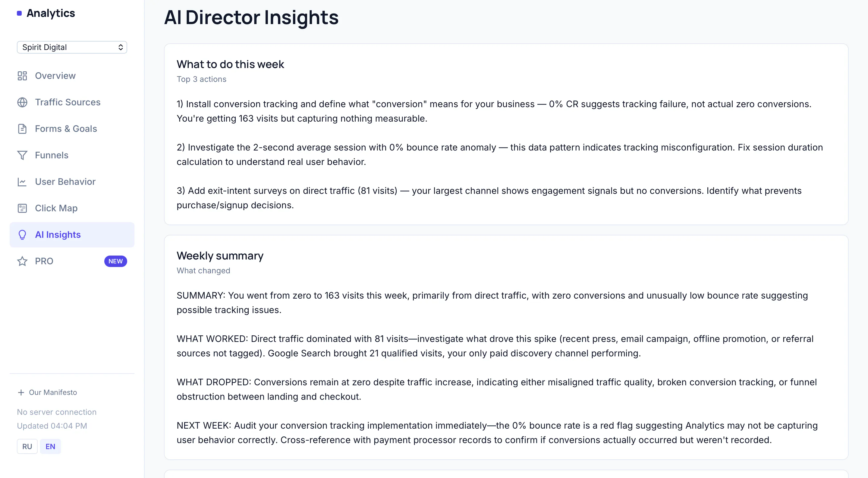
Task: Go to the Funnels section
Action: point(72,155)
